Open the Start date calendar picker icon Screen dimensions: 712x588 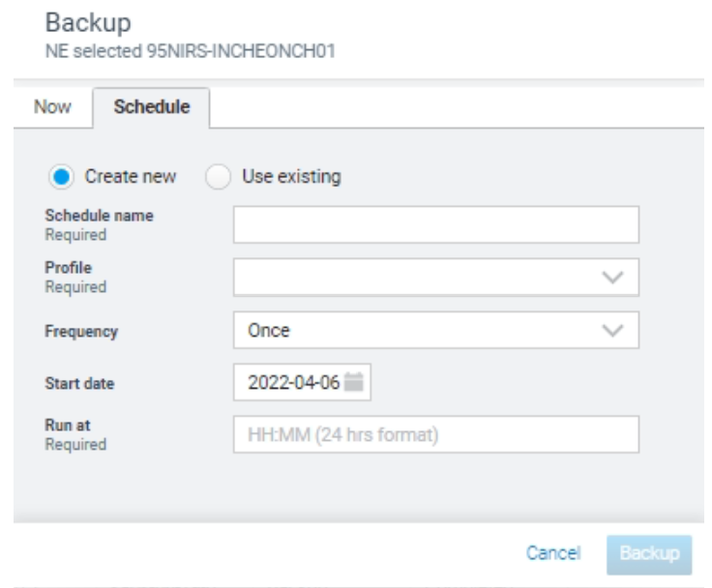[x=354, y=382]
